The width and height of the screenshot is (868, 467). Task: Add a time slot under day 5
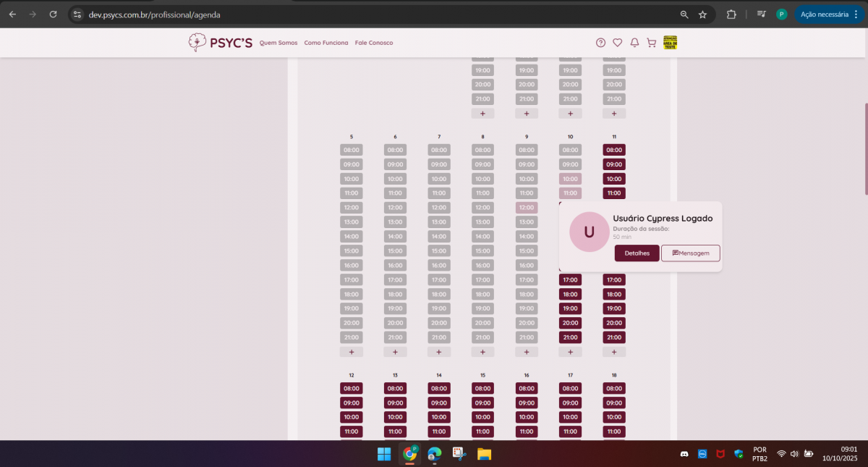[352, 352]
